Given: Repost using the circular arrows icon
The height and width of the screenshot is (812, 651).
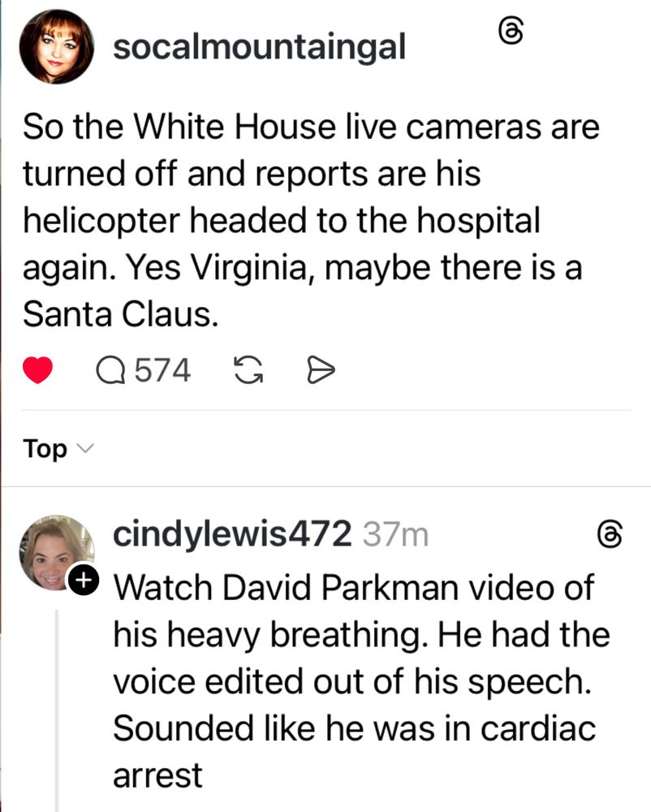Looking at the screenshot, I should [248, 370].
